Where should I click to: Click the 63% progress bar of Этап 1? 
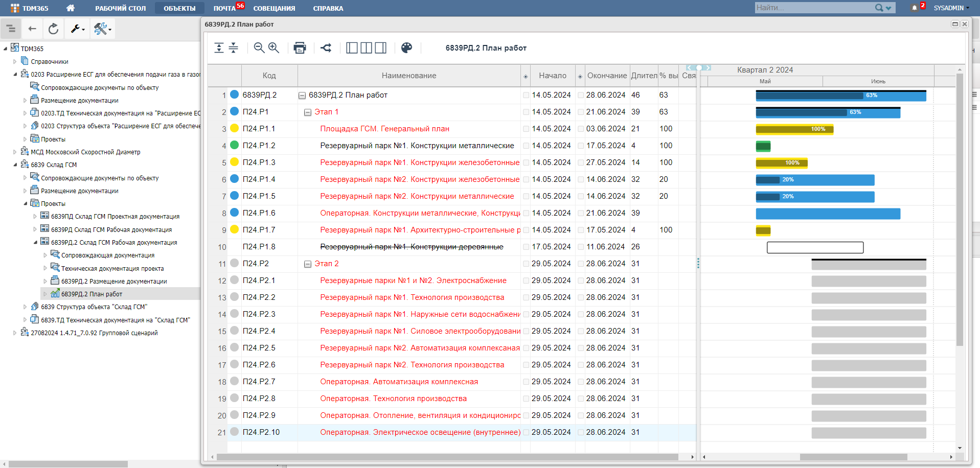click(x=828, y=113)
